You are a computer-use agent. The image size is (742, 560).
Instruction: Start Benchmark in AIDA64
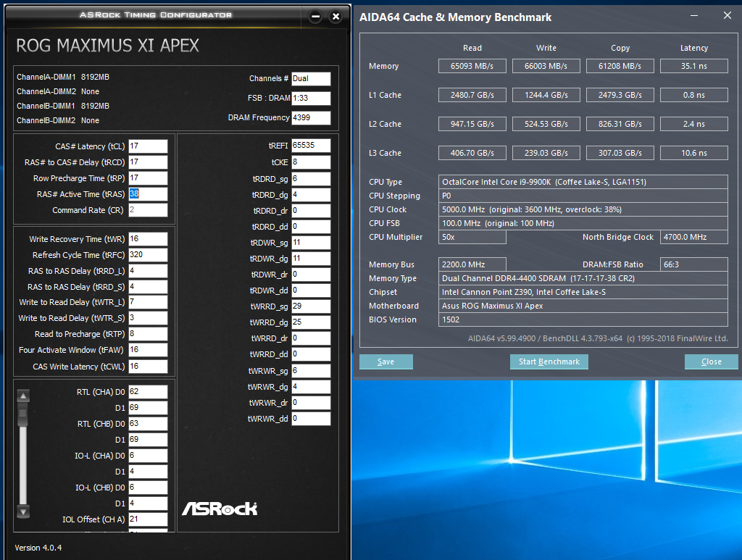click(549, 362)
